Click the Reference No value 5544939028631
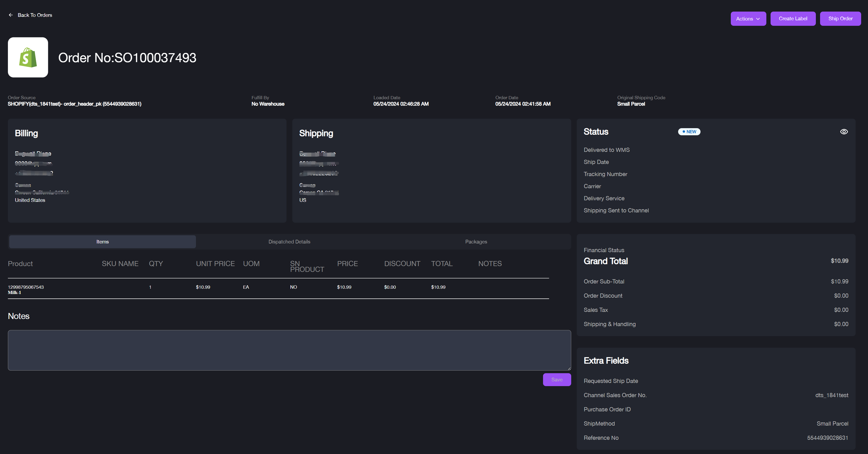This screenshot has width=868, height=454. coord(827,438)
